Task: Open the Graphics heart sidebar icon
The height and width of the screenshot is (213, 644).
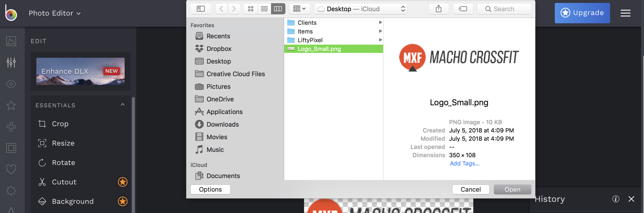Action: coord(11,169)
